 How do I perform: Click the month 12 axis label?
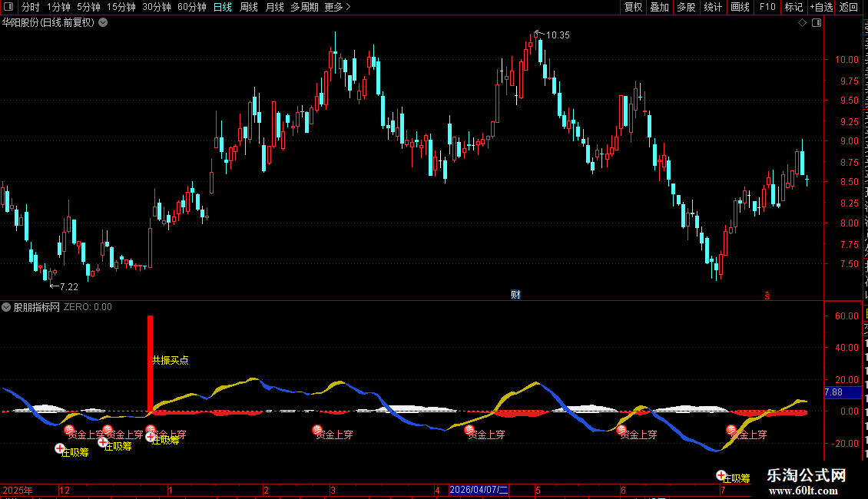tap(65, 491)
